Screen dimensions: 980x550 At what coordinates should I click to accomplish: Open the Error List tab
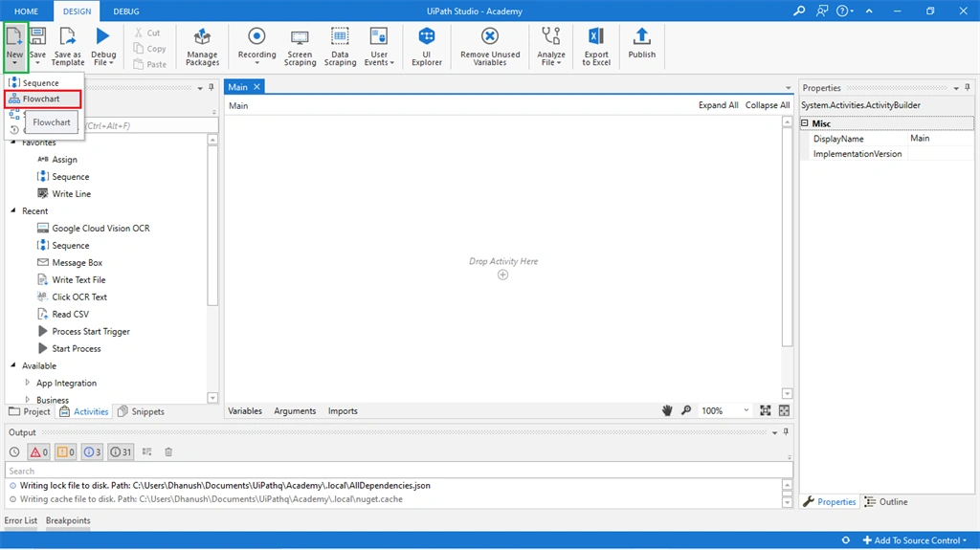[21, 520]
